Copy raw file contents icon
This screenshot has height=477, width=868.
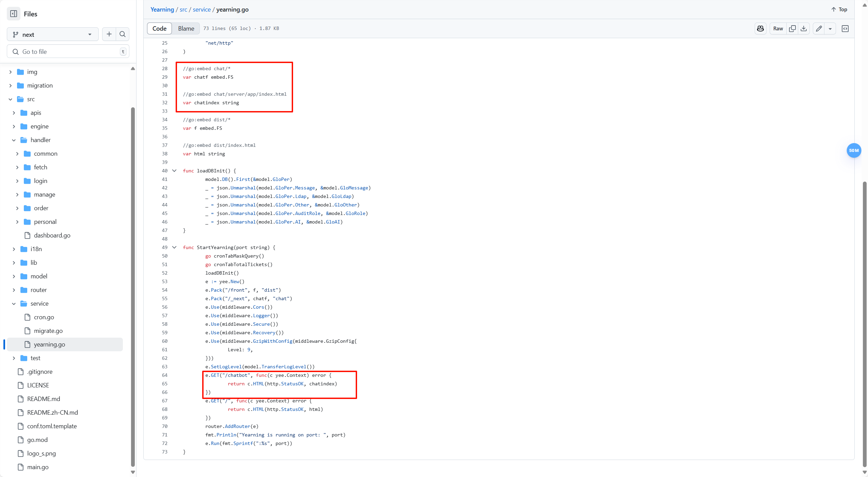[x=792, y=29]
